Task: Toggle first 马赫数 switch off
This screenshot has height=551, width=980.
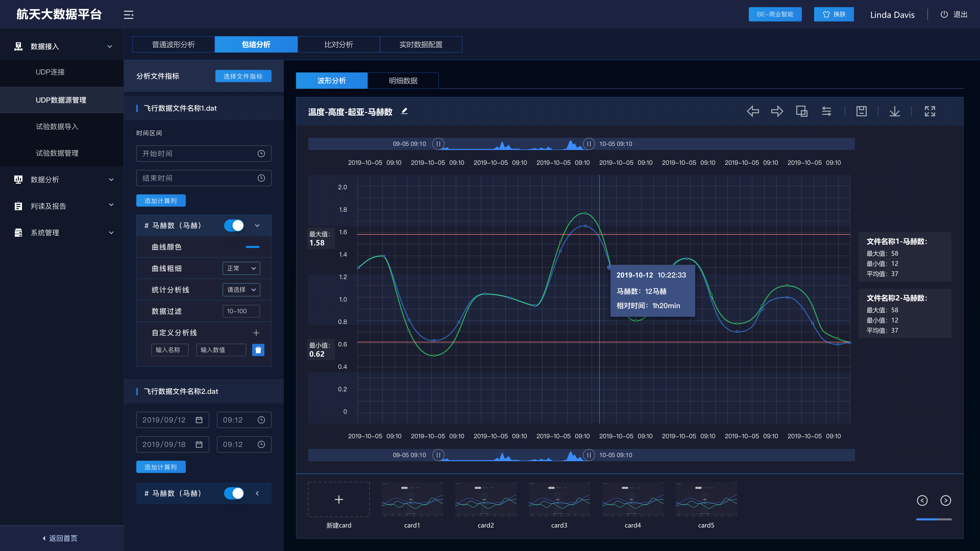Action: tap(234, 226)
